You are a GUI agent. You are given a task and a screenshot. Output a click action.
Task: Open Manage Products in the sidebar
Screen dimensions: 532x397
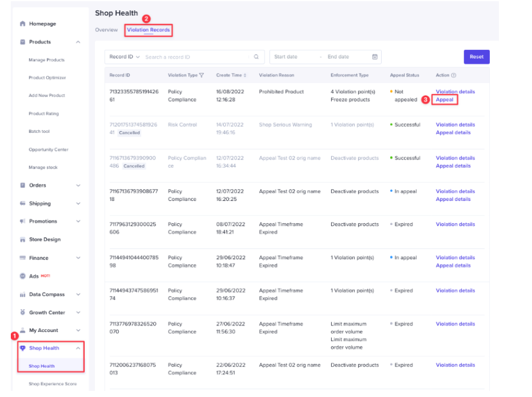(x=46, y=60)
